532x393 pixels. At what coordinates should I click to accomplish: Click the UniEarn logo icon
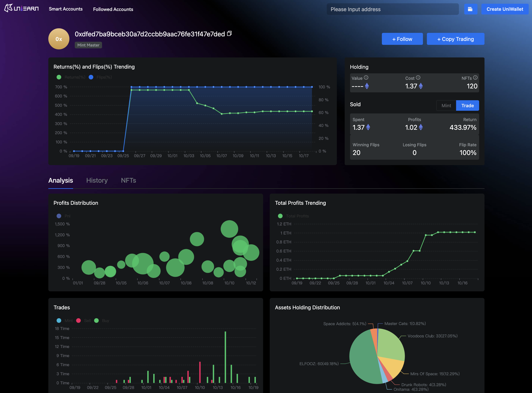pos(8,8)
